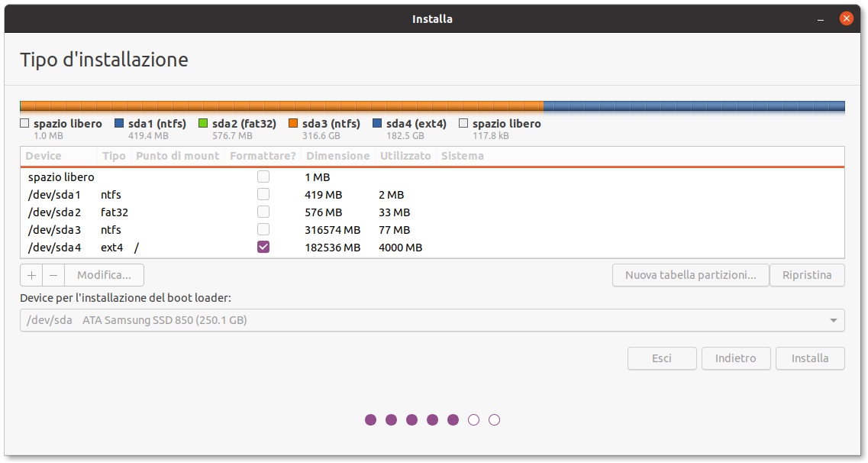This screenshot has height=463, width=868.
Task: Click the plus icon to add partition
Action: click(x=31, y=275)
